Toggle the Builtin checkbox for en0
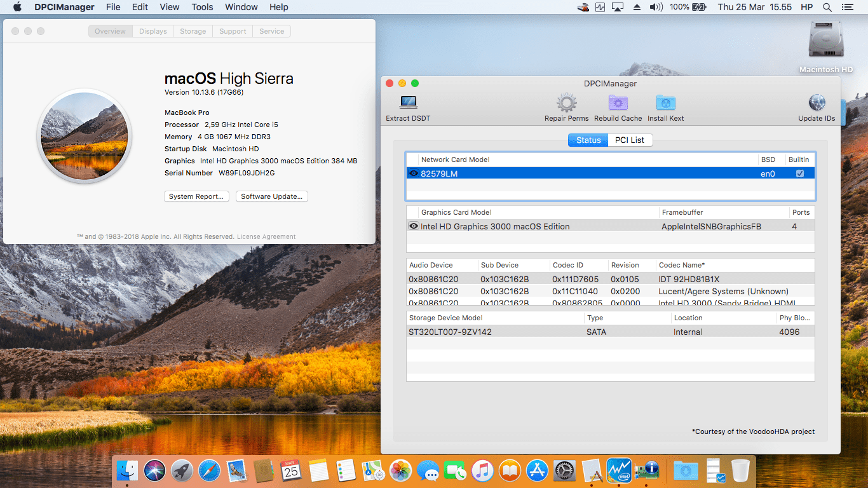The width and height of the screenshot is (868, 488). (800, 173)
